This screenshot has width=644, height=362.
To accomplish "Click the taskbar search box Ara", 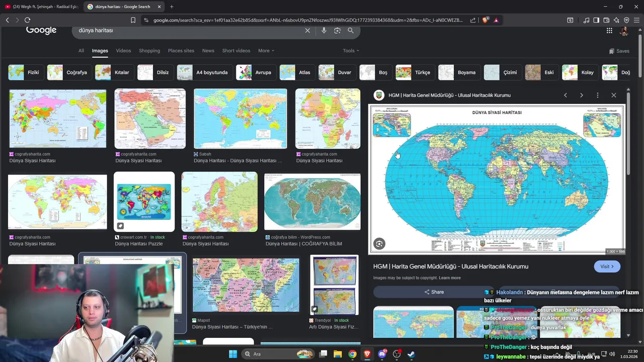I will pos(278,354).
